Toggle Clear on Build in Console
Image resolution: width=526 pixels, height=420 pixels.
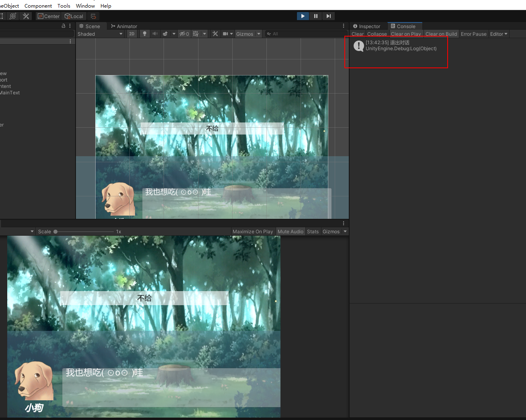pyautogui.click(x=441, y=34)
